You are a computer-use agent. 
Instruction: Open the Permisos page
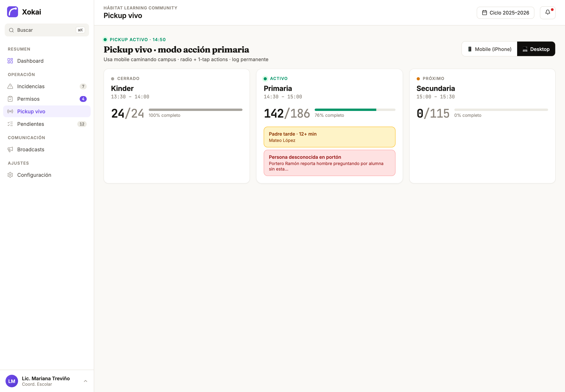point(47,99)
